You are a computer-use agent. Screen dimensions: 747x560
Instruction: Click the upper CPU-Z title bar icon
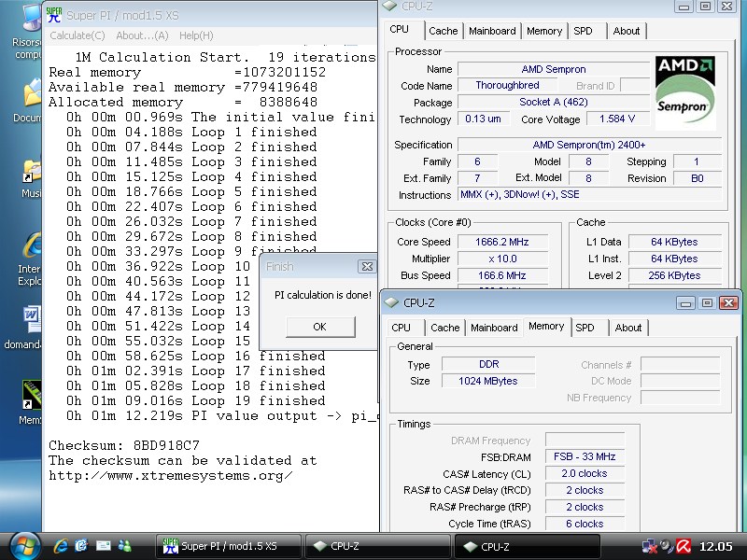[389, 6]
